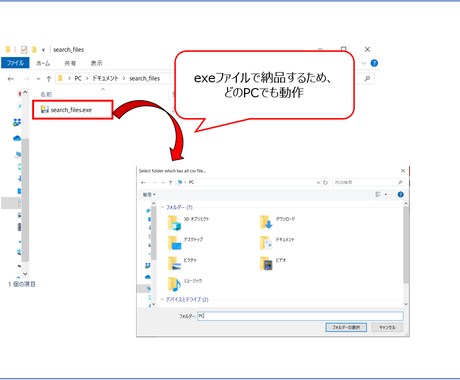Viewport: 460px width, 380px height.
Task: Open the ファイル ribbon tab
Action: [15, 63]
